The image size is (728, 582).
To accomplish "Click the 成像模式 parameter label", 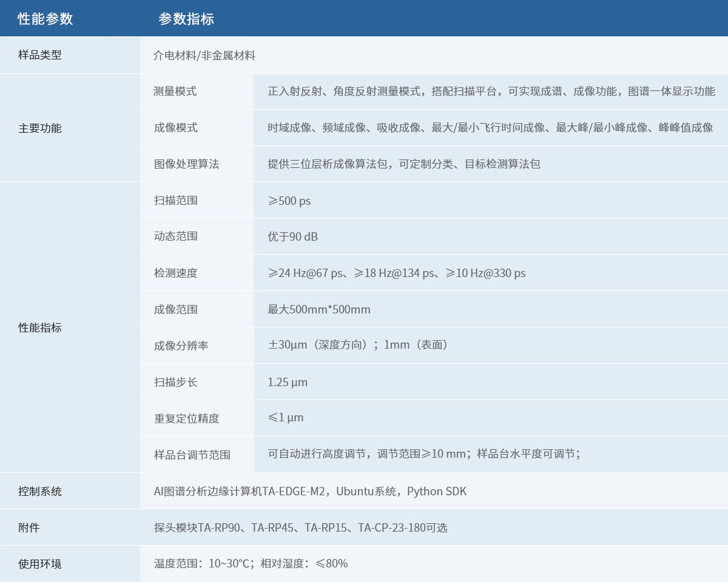I will point(175,128).
